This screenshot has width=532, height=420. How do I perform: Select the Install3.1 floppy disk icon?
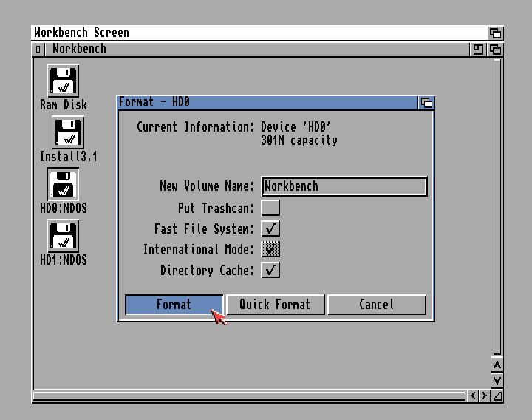(x=68, y=133)
